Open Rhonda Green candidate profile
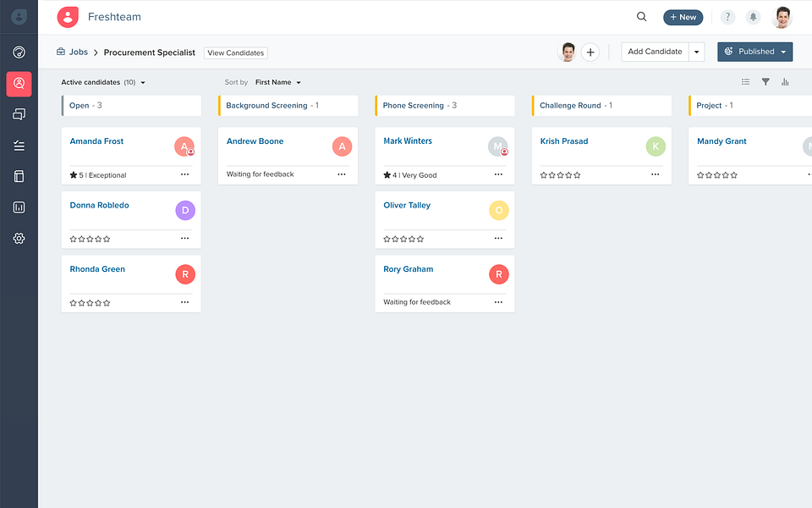 tap(96, 269)
